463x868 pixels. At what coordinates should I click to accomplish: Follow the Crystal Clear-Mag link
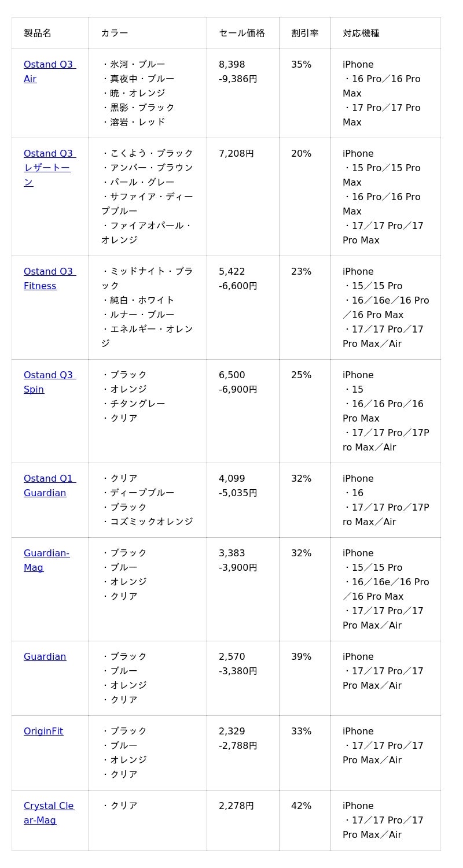[49, 806]
